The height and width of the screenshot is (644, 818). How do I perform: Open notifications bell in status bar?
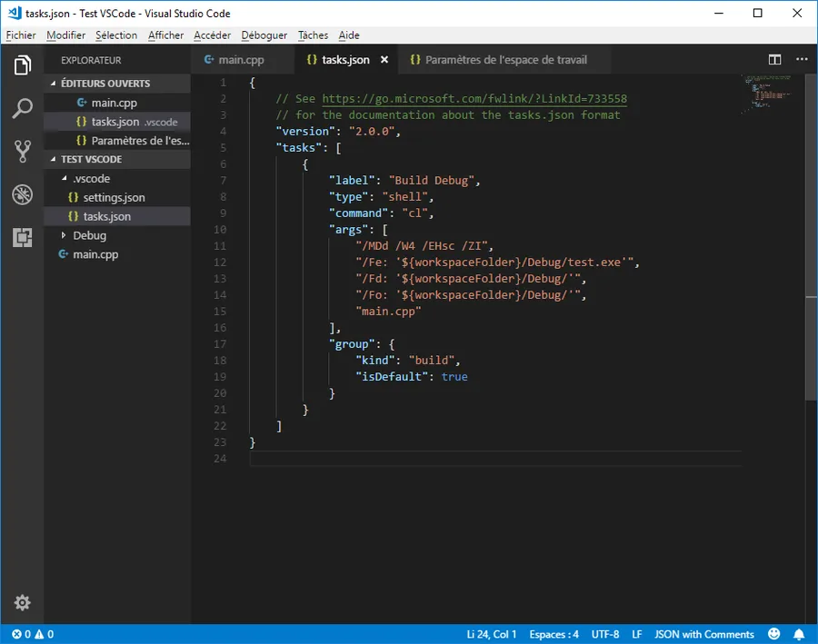[799, 634]
